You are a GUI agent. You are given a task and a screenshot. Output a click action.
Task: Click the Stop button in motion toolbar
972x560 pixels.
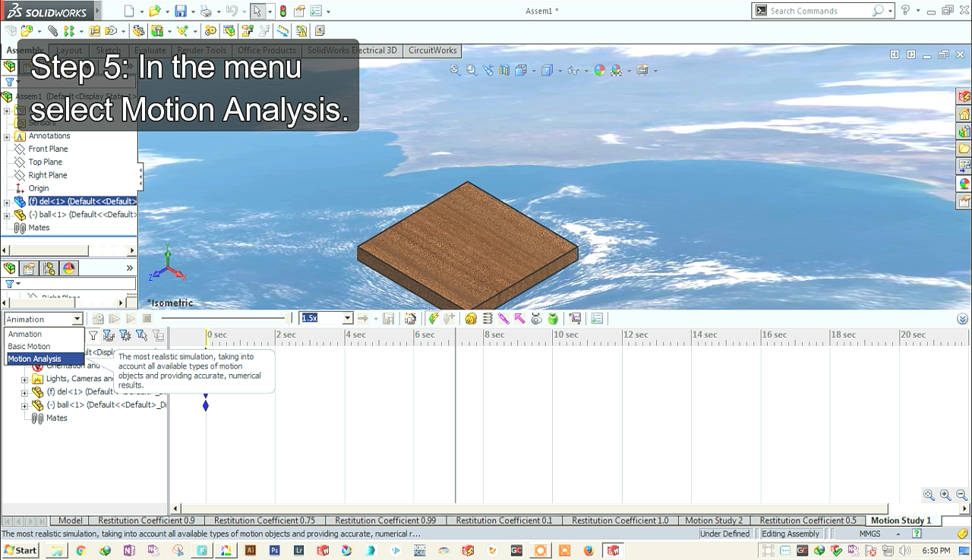[147, 319]
